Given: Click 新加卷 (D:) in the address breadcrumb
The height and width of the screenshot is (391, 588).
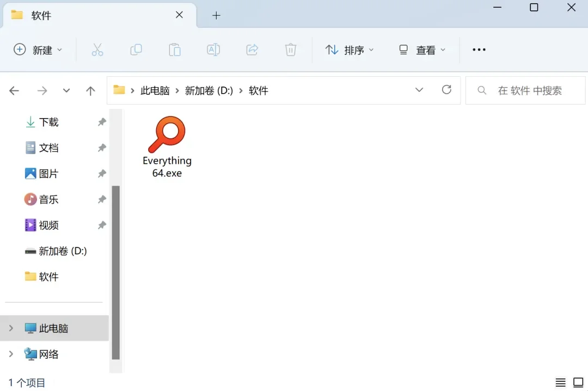Looking at the screenshot, I should coord(209,90).
